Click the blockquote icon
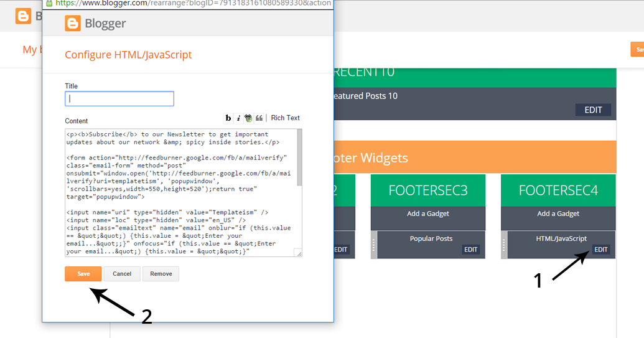The height and width of the screenshot is (338, 644). click(259, 118)
